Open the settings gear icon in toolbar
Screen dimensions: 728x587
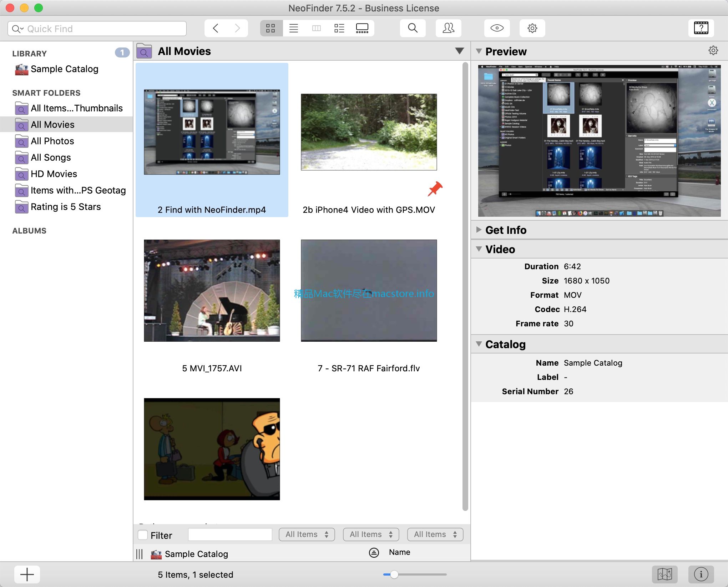click(x=532, y=29)
